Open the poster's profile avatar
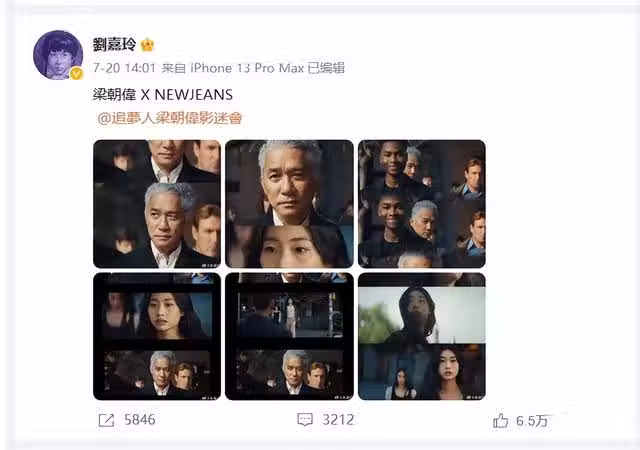This screenshot has height=450, width=640. [58, 55]
